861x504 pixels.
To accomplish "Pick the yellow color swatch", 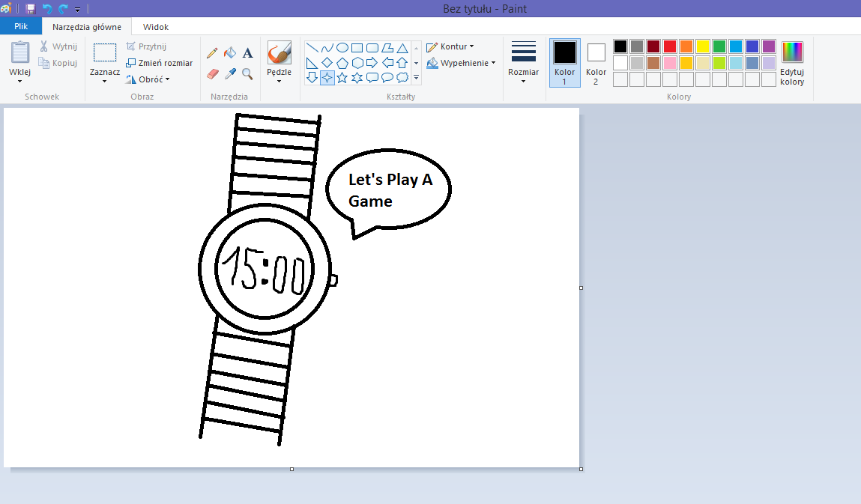I will click(703, 46).
